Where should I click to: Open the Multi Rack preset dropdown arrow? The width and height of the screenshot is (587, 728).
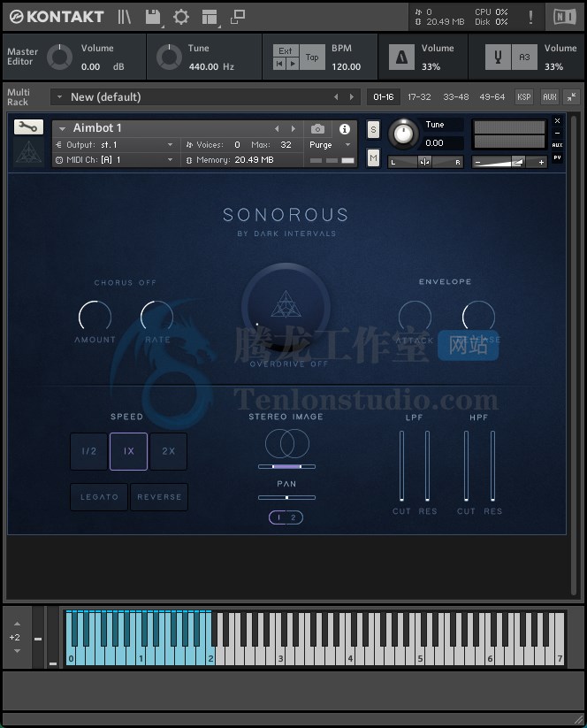59,97
